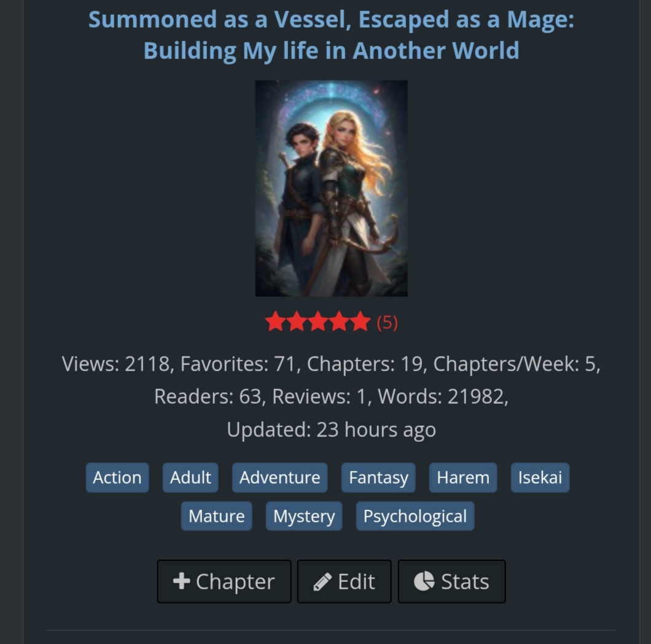Filter by the Adventure tag
The image size is (651, 644).
(280, 477)
